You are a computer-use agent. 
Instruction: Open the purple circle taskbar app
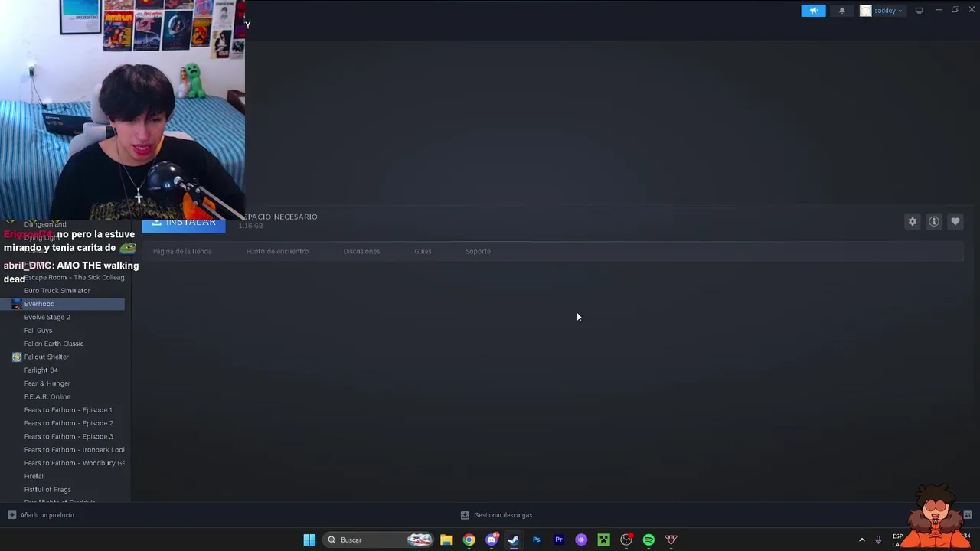(x=581, y=540)
